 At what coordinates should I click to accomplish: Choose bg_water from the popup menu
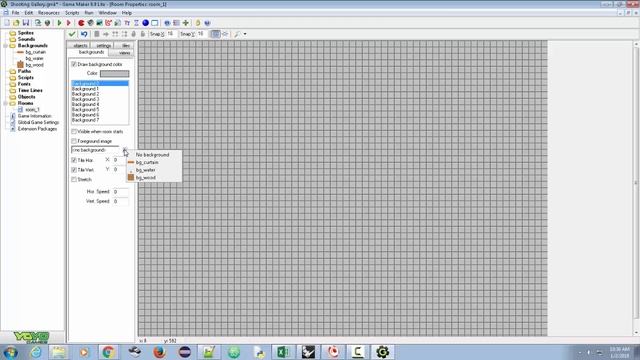click(146, 170)
